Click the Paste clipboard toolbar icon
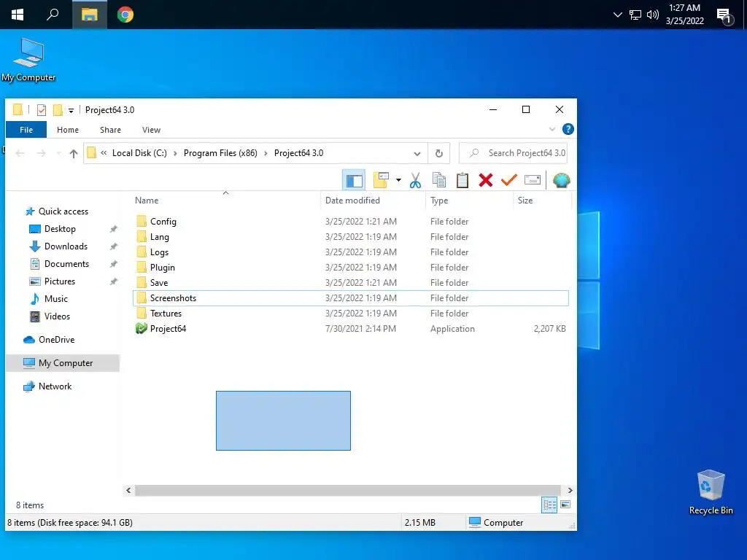 (462, 181)
